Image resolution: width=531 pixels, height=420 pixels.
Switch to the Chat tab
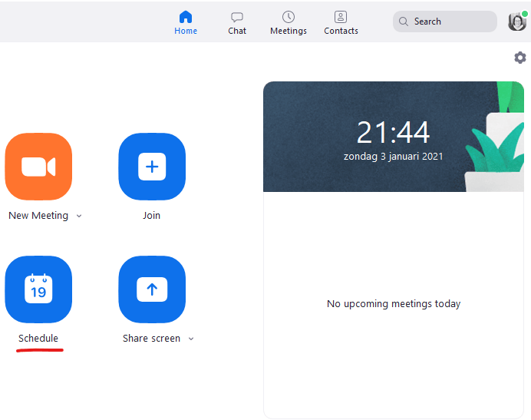[x=237, y=22]
